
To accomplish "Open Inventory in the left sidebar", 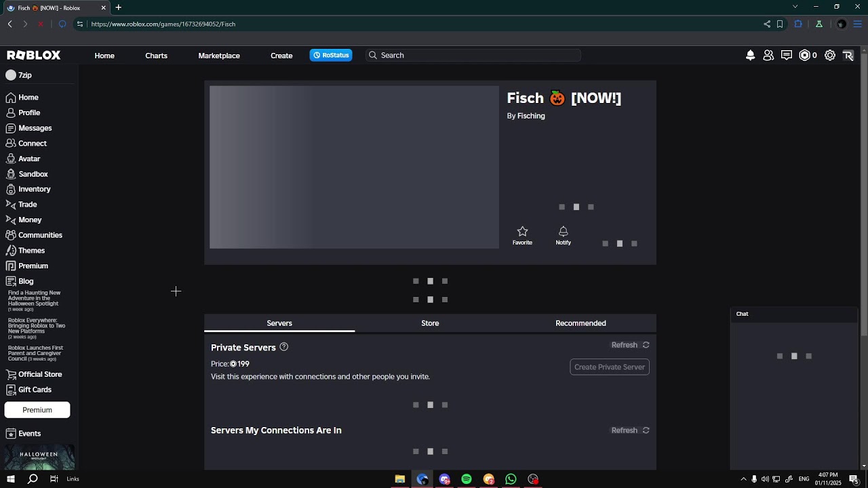I will click(28, 189).
